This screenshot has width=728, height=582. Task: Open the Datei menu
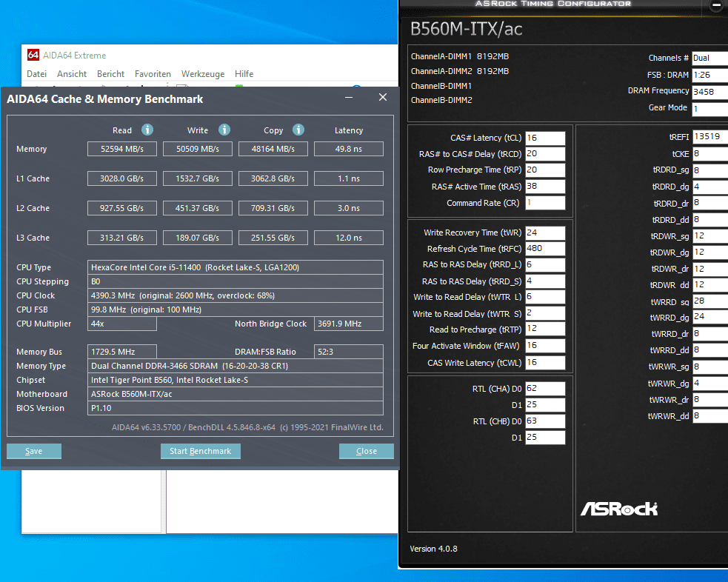[37, 74]
